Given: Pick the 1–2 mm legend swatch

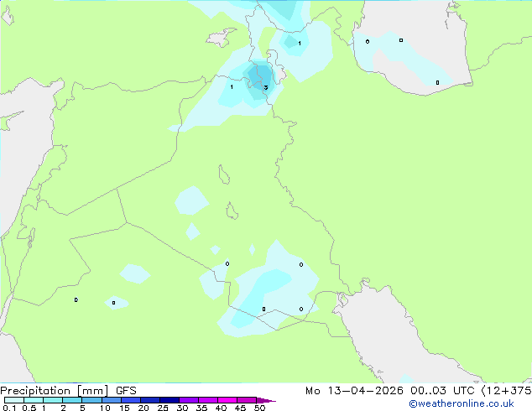Looking at the screenshot, I should [53, 400].
